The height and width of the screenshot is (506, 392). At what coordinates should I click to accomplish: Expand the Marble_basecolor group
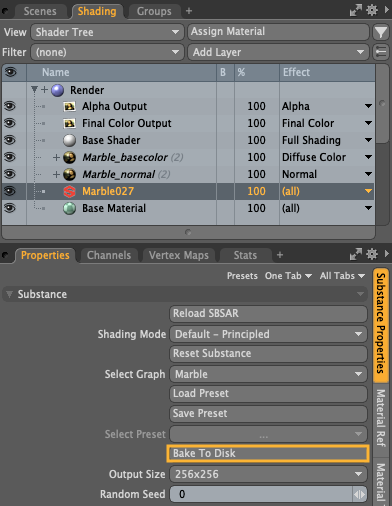coord(56,157)
